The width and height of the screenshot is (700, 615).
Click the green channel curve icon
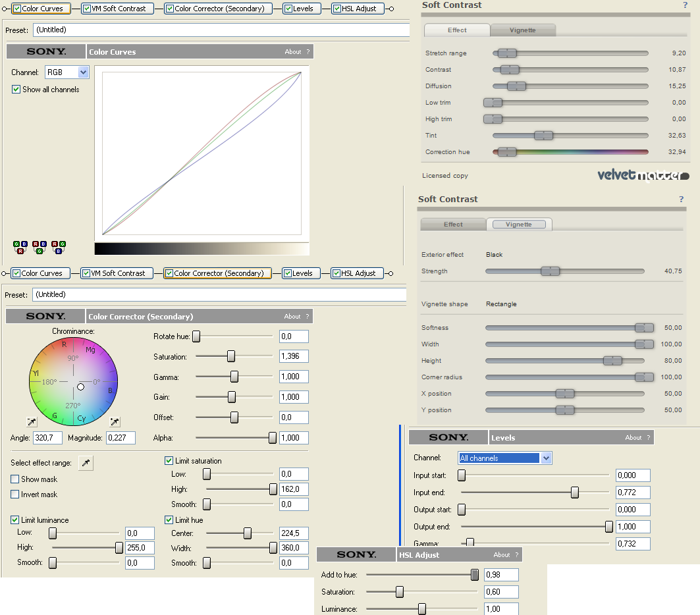click(x=40, y=248)
